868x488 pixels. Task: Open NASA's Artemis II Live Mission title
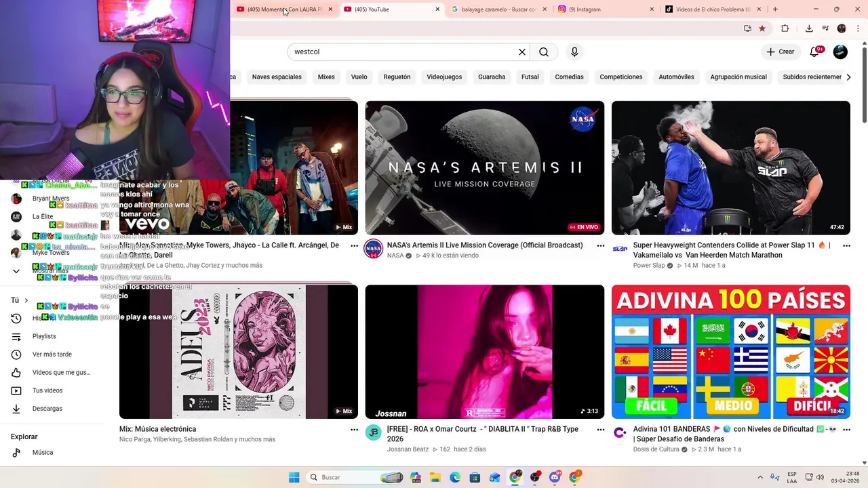(x=485, y=245)
